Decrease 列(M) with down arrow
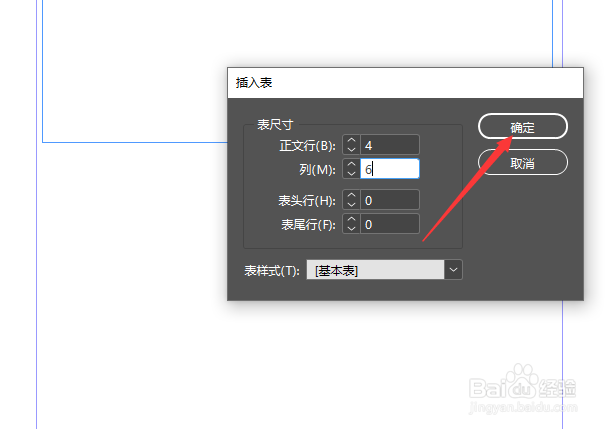Screen dimensions: 612x429 pos(351,174)
